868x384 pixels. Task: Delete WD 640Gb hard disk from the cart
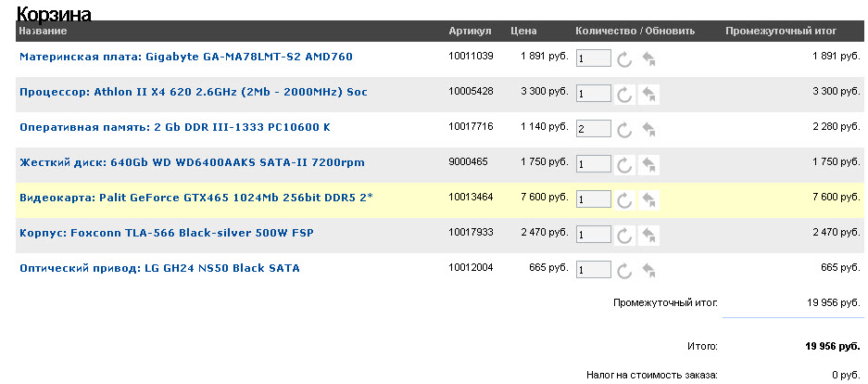[648, 165]
